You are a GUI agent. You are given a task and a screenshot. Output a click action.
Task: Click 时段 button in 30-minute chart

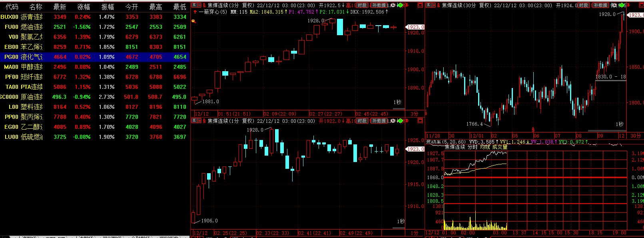[x=584, y=5]
